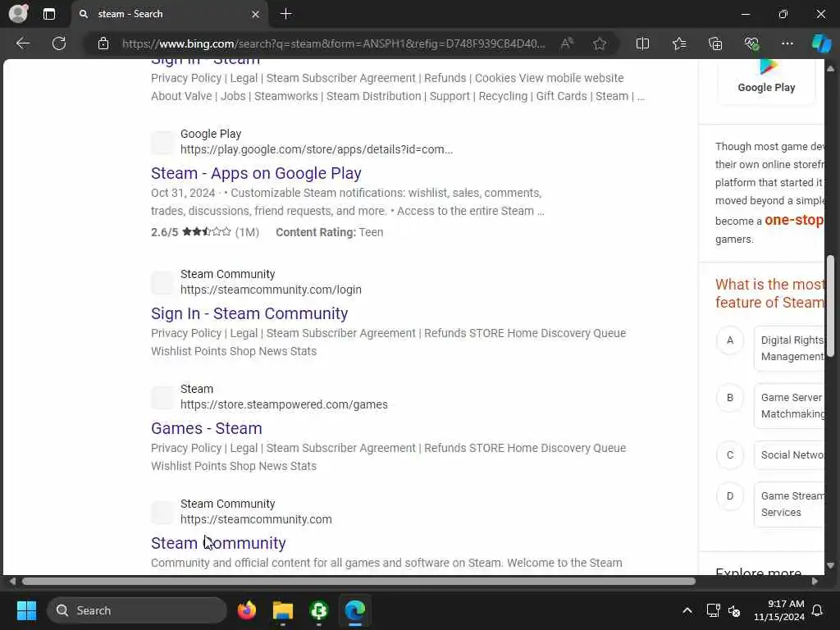Open Sign In - Steam Community result
The image size is (840, 630).
(249, 313)
